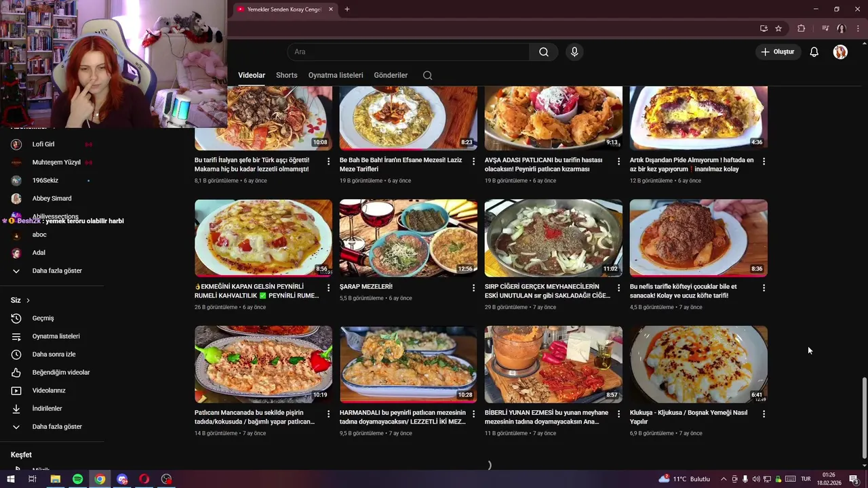Show hidden system tray icons chevron

pos(723,479)
